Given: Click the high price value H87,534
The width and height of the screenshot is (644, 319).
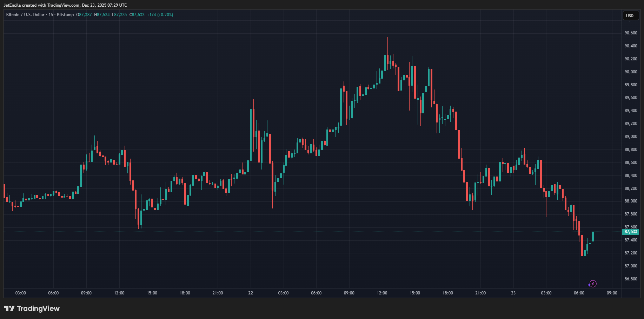Looking at the screenshot, I should (x=102, y=15).
